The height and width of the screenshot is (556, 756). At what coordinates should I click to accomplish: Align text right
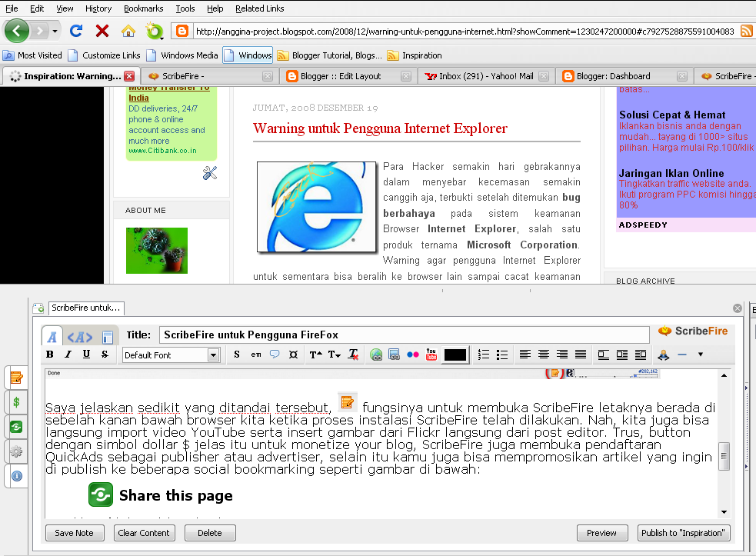pyautogui.click(x=561, y=355)
